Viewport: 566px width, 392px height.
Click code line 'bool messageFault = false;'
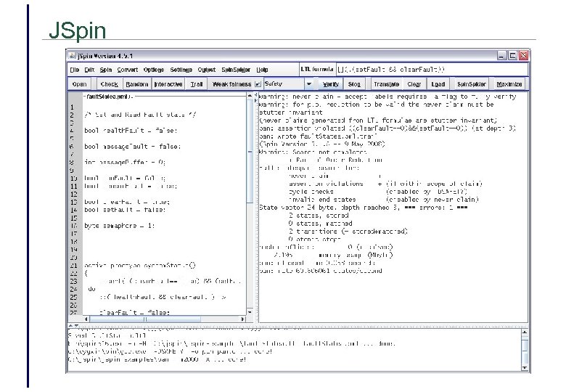(x=133, y=146)
